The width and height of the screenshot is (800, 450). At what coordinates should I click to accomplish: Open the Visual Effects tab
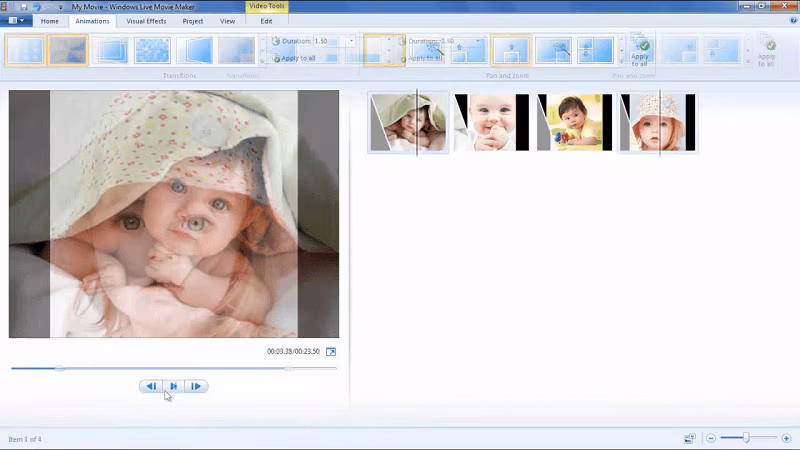tap(146, 21)
